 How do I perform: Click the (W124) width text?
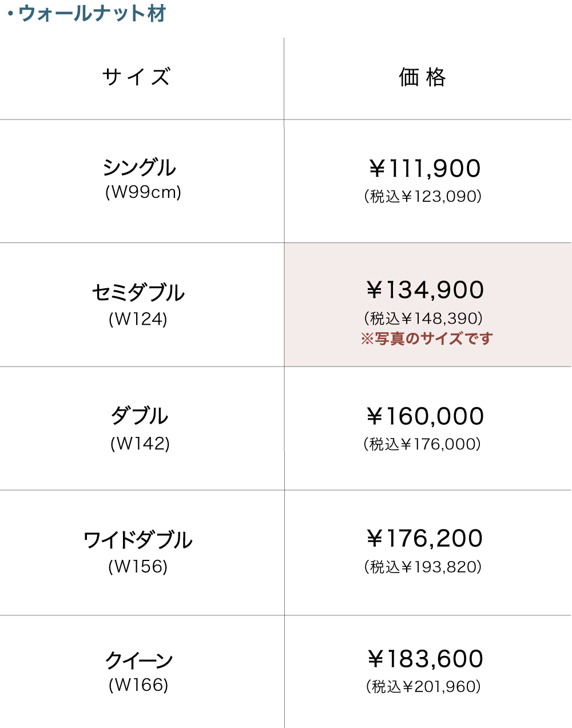(138, 319)
